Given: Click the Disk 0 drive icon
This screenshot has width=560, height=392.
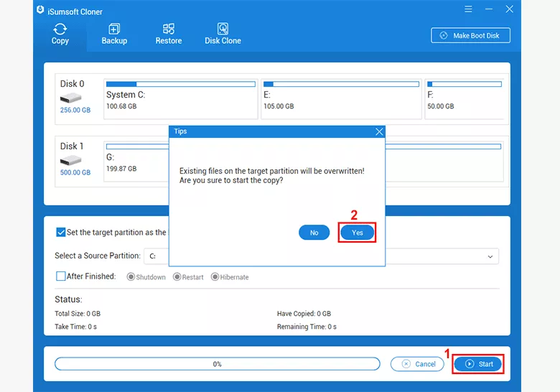Looking at the screenshot, I should pos(70,98).
